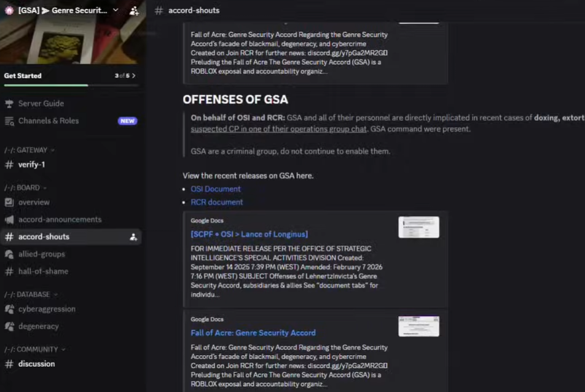Open the OSI Document link
The width and height of the screenshot is (585, 392).
[216, 189]
